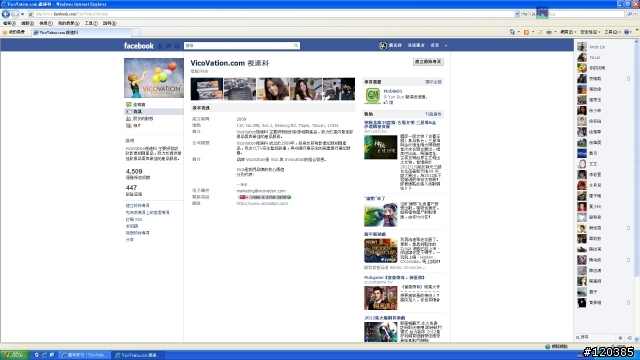Viewport: 640px width, 360px height.
Task: Click the Print toolbar icon
Action: click(549, 32)
